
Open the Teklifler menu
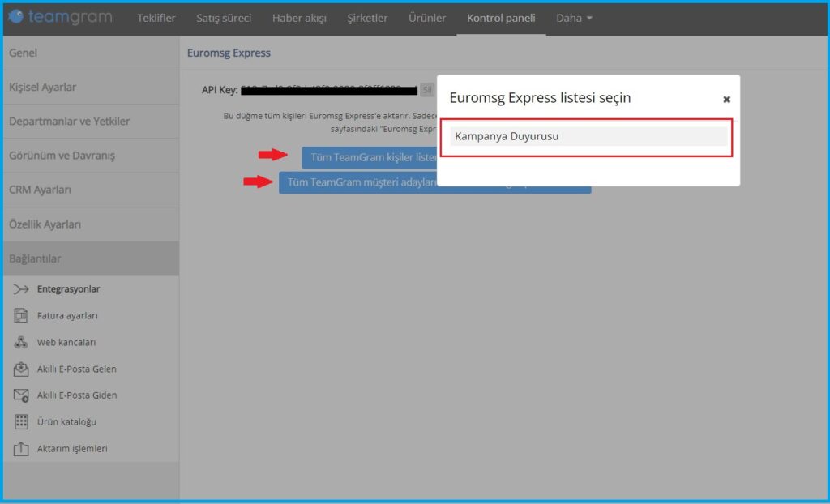coord(156,18)
